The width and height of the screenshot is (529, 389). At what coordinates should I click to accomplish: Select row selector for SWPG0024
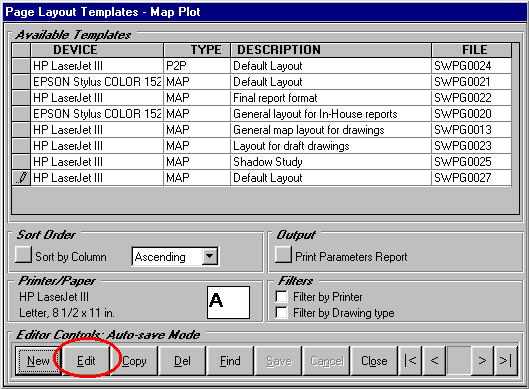(x=21, y=66)
